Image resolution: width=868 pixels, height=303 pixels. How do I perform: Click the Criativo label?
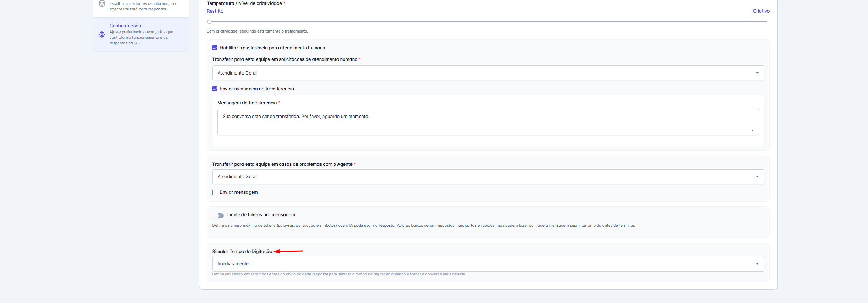(761, 11)
